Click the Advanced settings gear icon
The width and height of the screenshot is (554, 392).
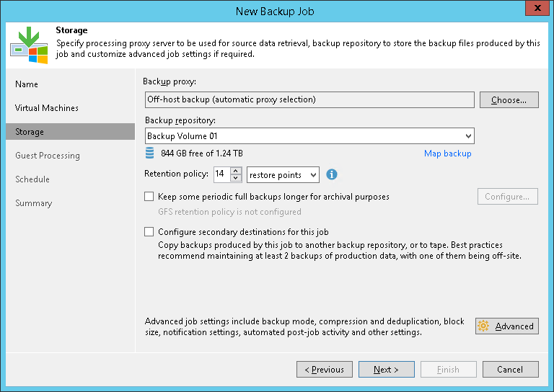click(483, 326)
